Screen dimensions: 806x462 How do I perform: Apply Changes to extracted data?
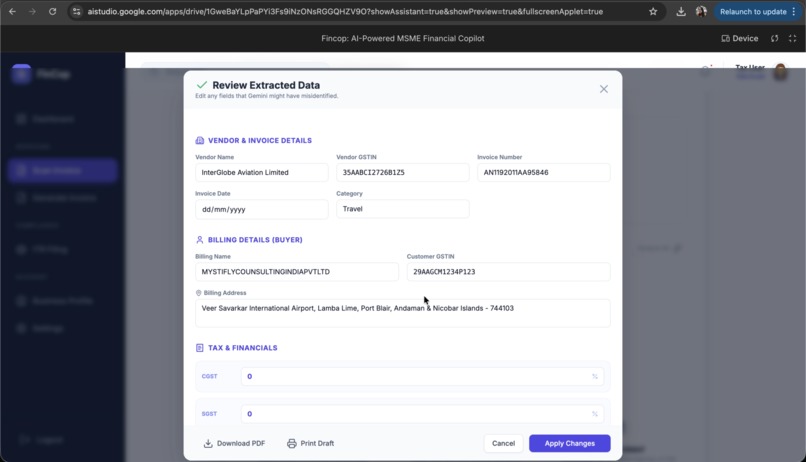pyautogui.click(x=570, y=443)
